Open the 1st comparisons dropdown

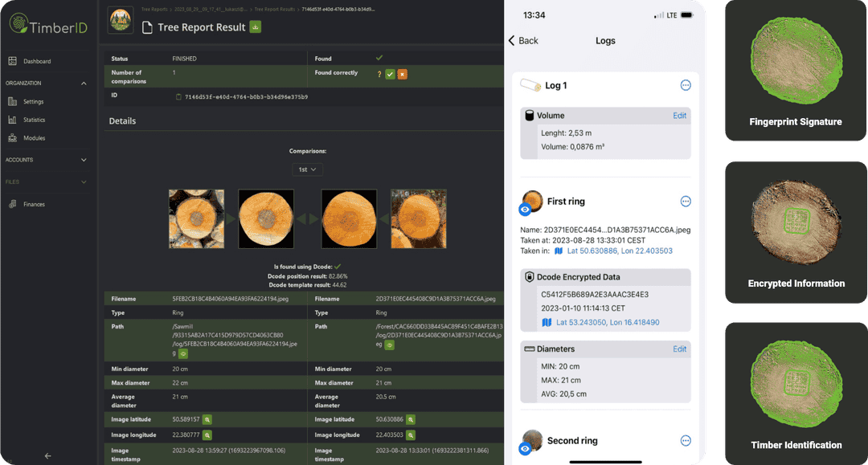(309, 169)
